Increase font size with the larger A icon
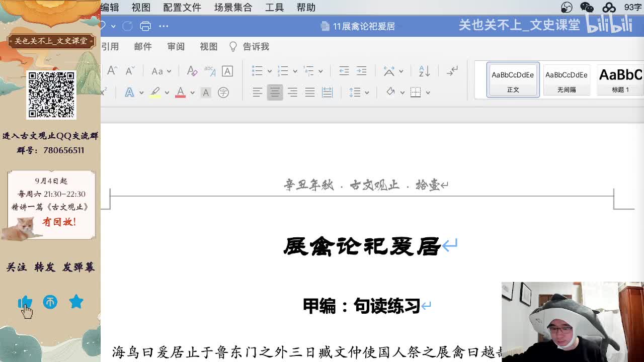Viewport: 644px width, 362px height. [112, 71]
